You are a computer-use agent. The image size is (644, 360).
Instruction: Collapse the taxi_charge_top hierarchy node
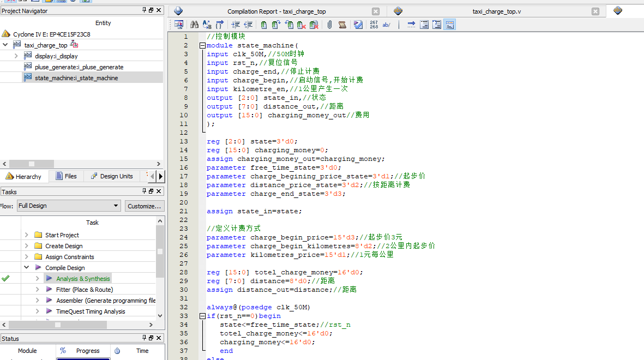pos(5,45)
